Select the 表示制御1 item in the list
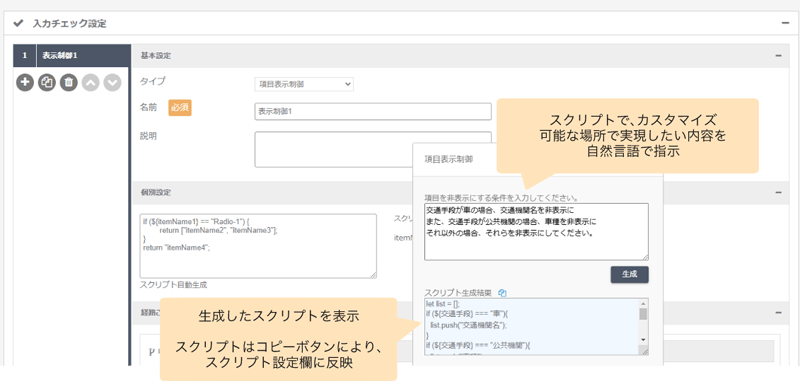This screenshot has height=381, width=800. [84, 56]
